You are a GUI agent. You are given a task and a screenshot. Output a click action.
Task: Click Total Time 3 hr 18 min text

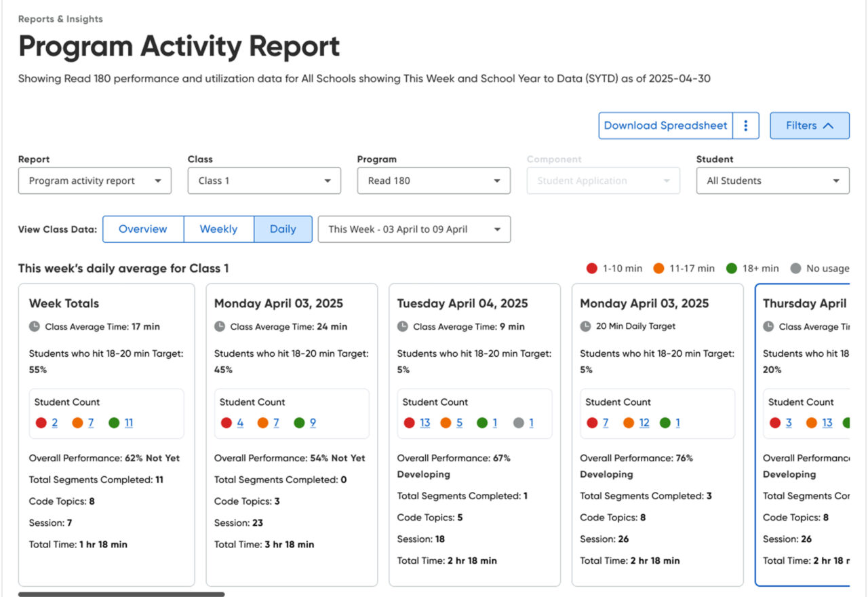tap(264, 544)
